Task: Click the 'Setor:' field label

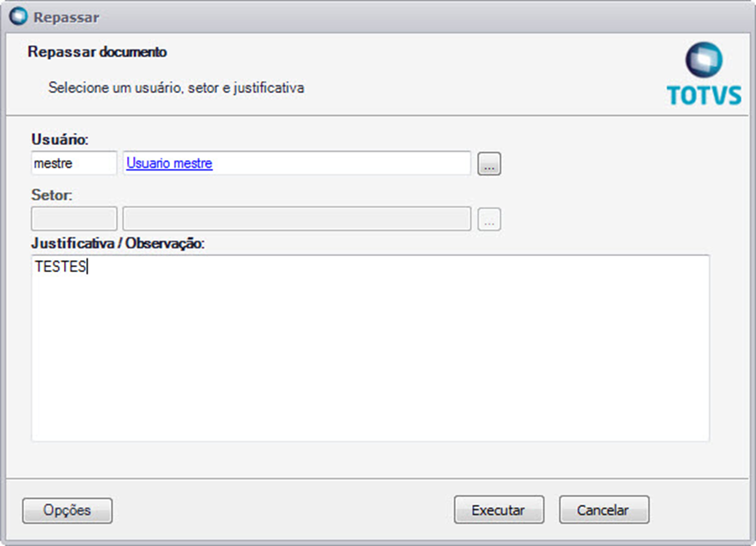Action: point(52,195)
